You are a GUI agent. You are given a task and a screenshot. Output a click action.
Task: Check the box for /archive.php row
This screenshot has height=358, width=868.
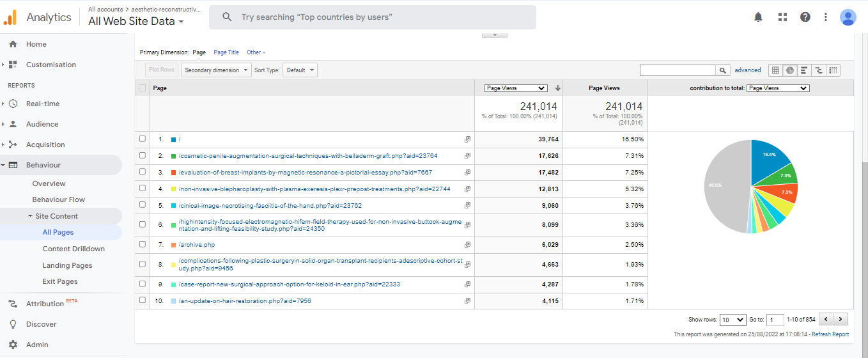pyautogui.click(x=142, y=245)
